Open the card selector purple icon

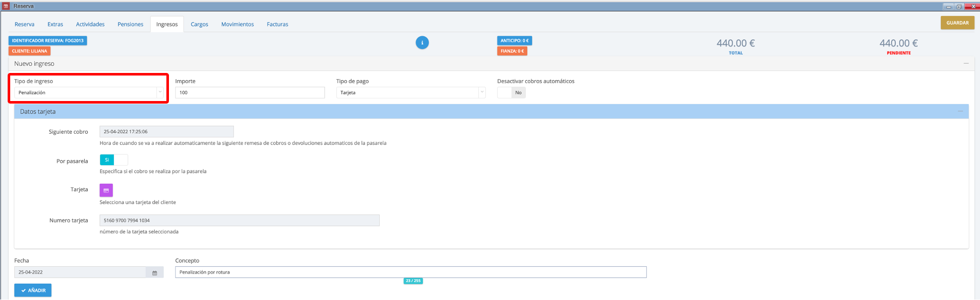coord(106,190)
